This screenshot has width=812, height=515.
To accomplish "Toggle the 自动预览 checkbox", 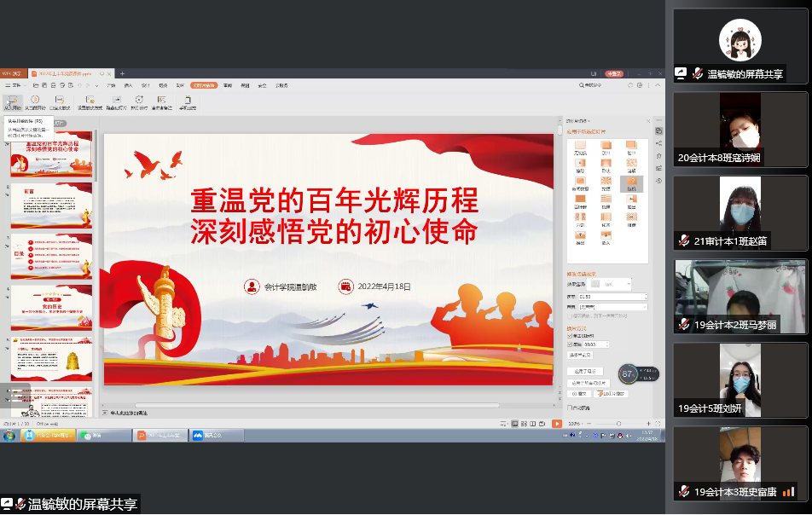I will [x=570, y=408].
